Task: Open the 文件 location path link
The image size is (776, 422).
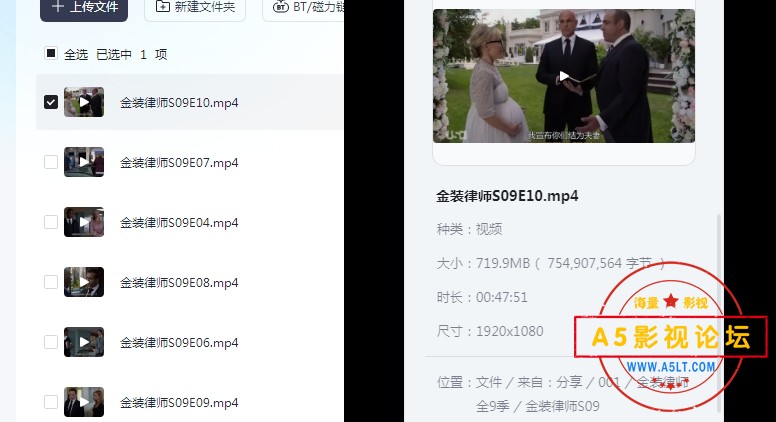Action: click(x=488, y=382)
